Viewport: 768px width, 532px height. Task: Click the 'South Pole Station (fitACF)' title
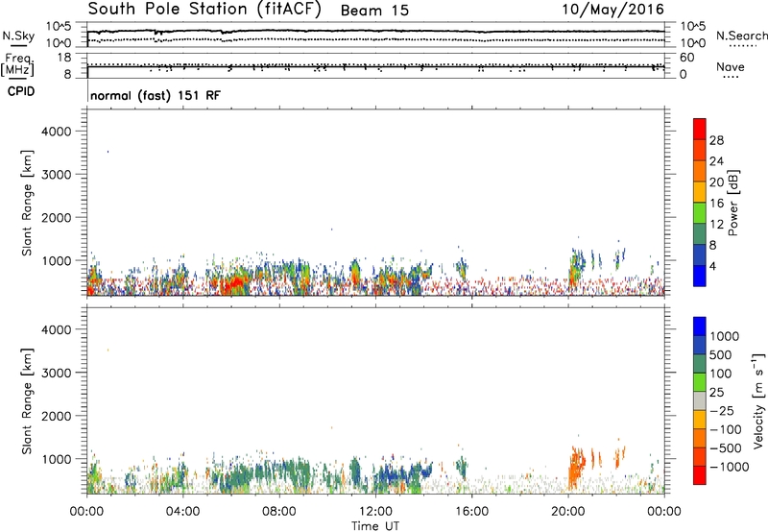pyautogui.click(x=204, y=9)
